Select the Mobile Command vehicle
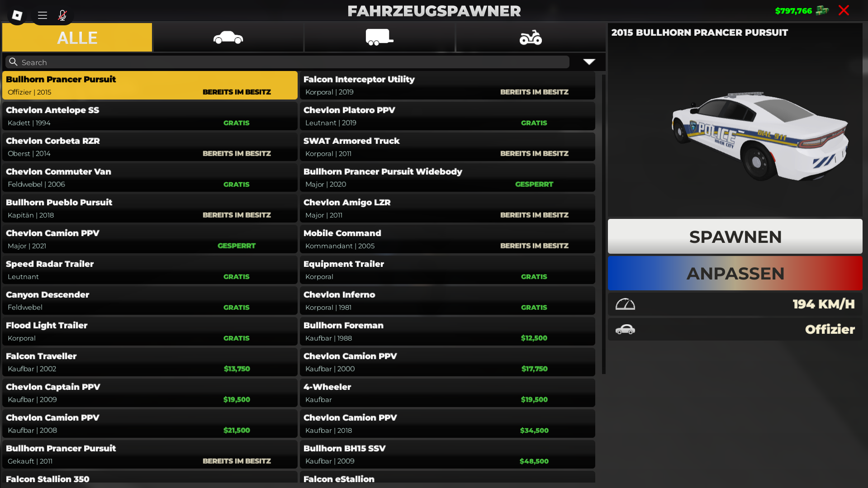868x488 pixels. point(447,239)
